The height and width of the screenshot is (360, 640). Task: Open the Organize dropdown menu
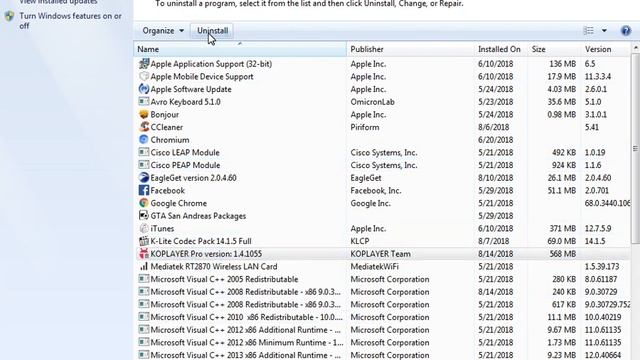click(x=163, y=31)
